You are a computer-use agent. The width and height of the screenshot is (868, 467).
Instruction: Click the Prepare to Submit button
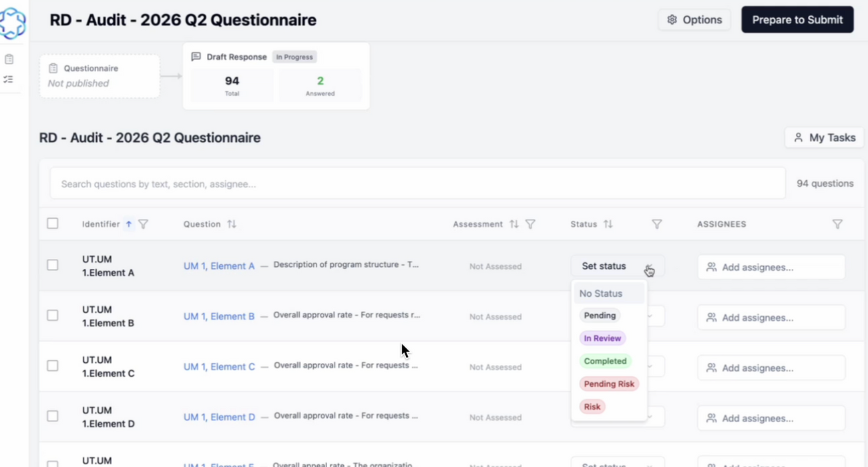click(x=797, y=19)
